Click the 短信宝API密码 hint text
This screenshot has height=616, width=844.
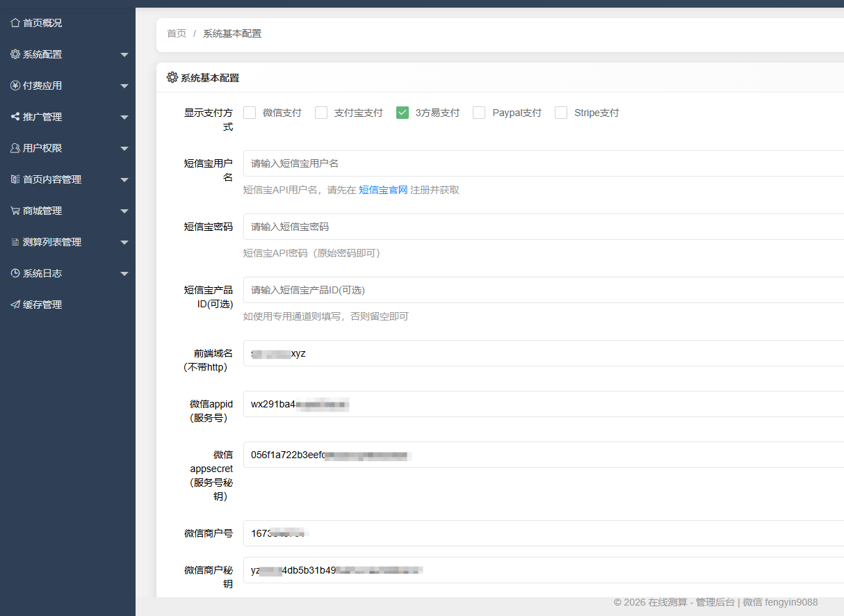point(311,253)
